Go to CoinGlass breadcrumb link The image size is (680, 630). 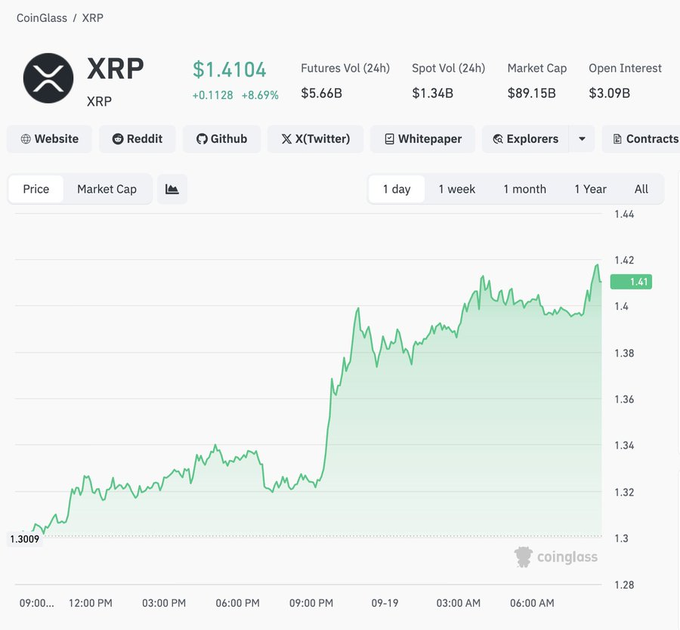[x=42, y=18]
